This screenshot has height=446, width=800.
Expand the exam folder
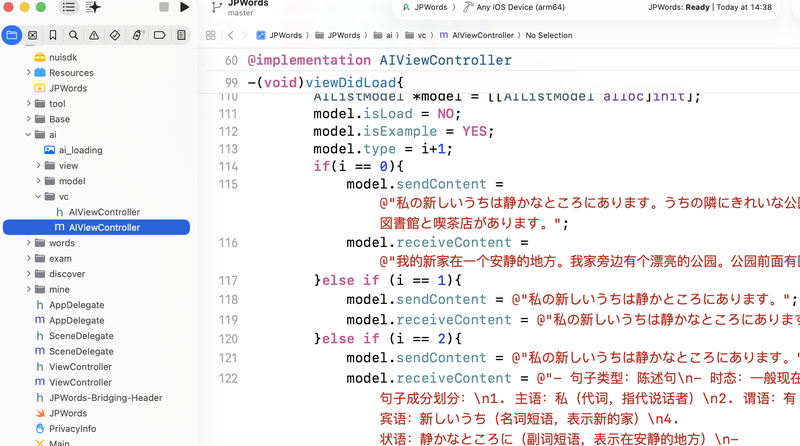[29, 258]
